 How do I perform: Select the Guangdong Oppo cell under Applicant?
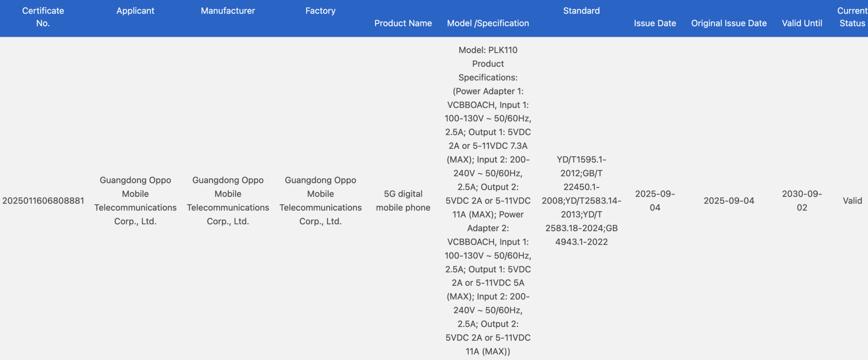coord(135,201)
